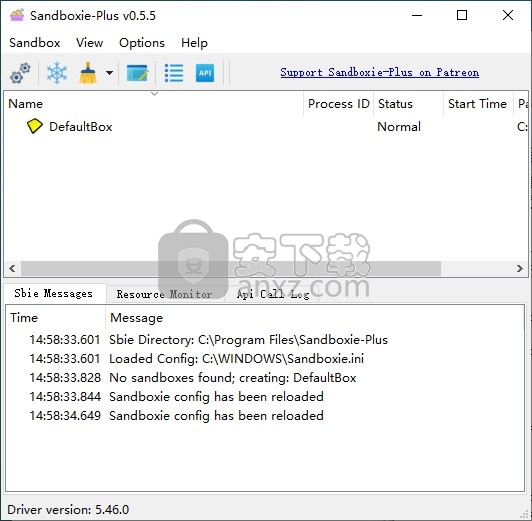Toggle the API call logging icon
This screenshot has width=532, height=521.
(205, 73)
